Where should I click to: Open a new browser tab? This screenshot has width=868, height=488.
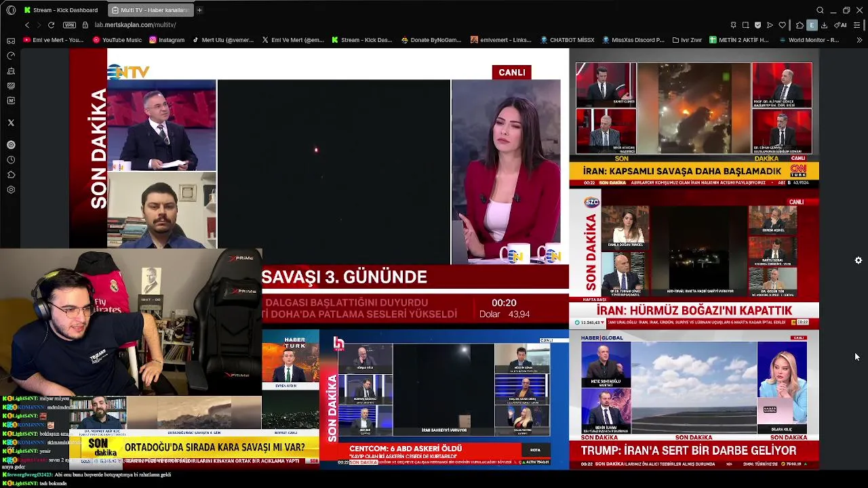pos(199,10)
